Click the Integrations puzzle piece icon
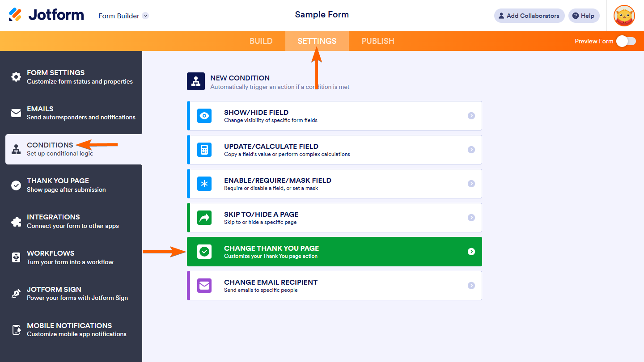Image resolution: width=644 pixels, height=362 pixels. point(16,221)
